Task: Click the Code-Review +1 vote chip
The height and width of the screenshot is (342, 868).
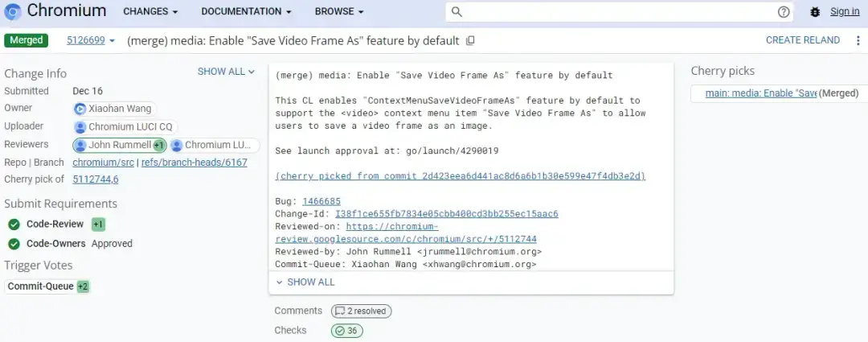Action: pos(98,225)
